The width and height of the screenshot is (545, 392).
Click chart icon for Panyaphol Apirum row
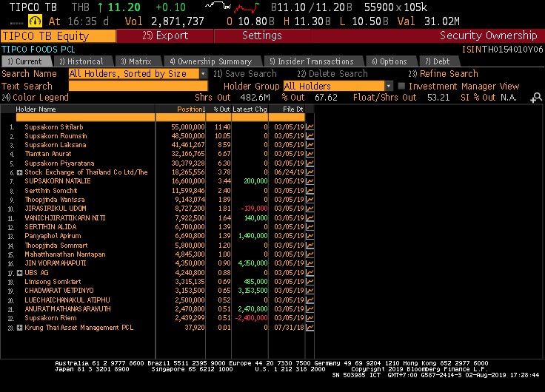310,236
